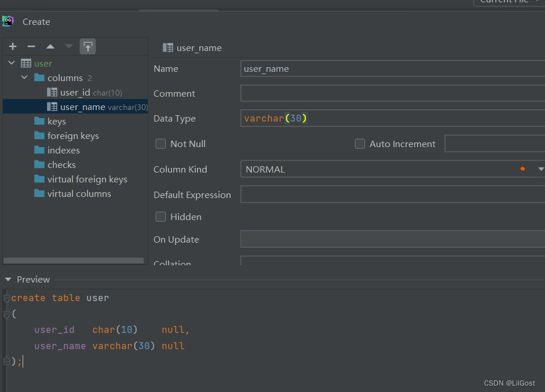Click the Comment input field
The height and width of the screenshot is (392, 545).
pyautogui.click(x=393, y=93)
